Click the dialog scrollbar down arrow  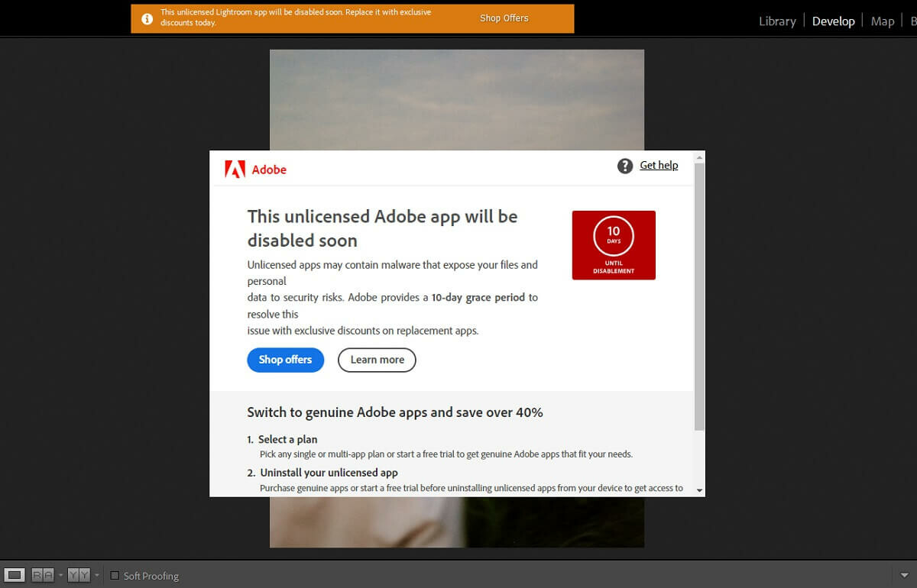coord(699,490)
